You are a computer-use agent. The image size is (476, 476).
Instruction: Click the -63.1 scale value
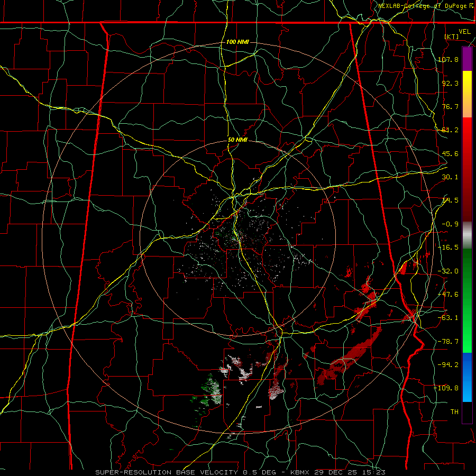448,318
